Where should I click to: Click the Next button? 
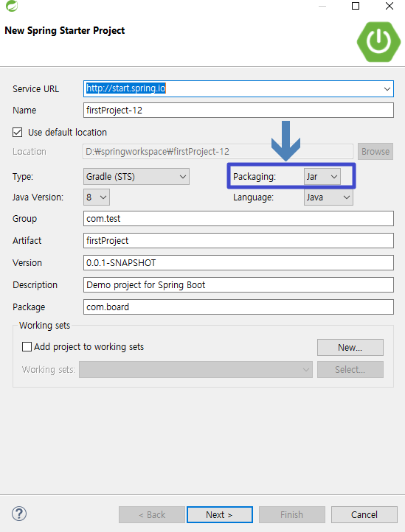(x=220, y=515)
